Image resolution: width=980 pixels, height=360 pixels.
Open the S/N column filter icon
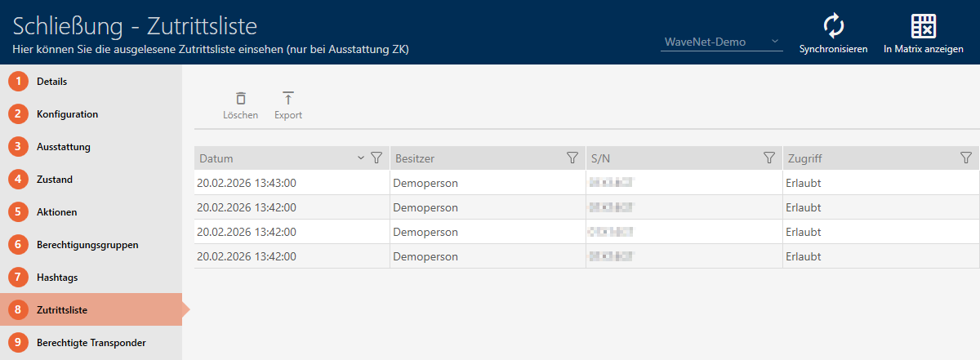pyautogui.click(x=768, y=158)
